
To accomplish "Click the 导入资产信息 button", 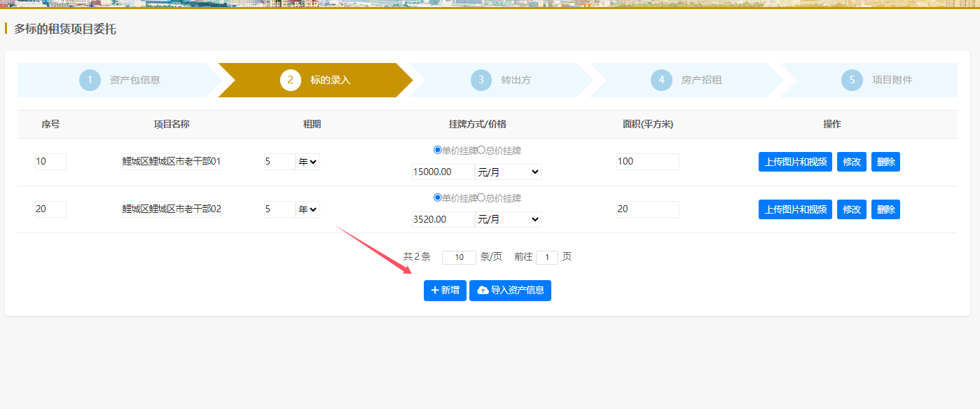I will 510,290.
